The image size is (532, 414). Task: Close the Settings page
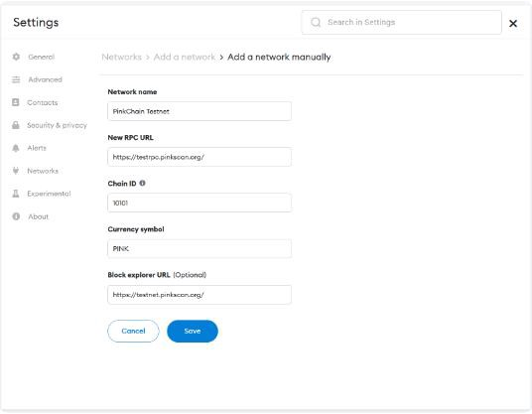click(513, 23)
